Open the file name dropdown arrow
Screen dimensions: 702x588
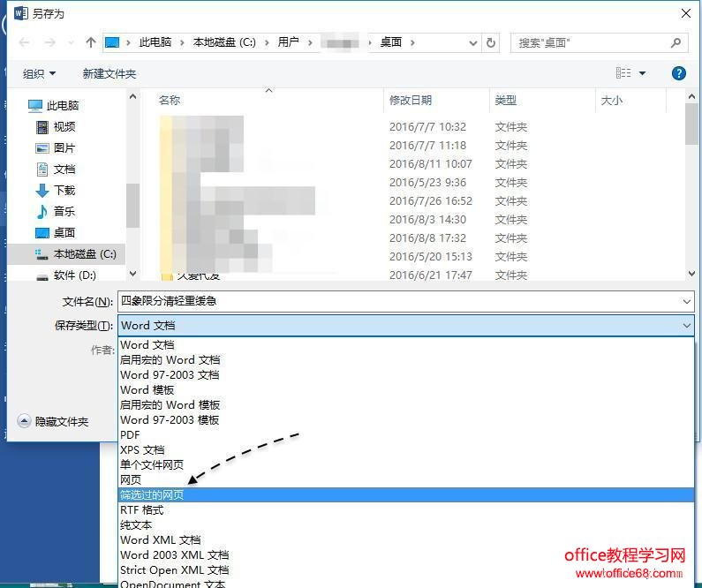[686, 302]
